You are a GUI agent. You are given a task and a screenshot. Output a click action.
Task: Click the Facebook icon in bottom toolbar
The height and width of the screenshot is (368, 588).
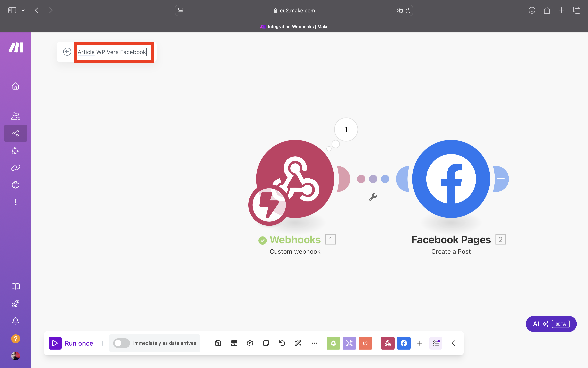(x=403, y=343)
